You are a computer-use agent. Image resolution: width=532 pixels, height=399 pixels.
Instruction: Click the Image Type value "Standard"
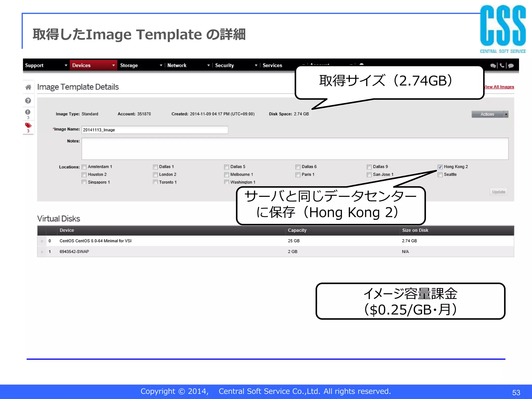[90, 114]
